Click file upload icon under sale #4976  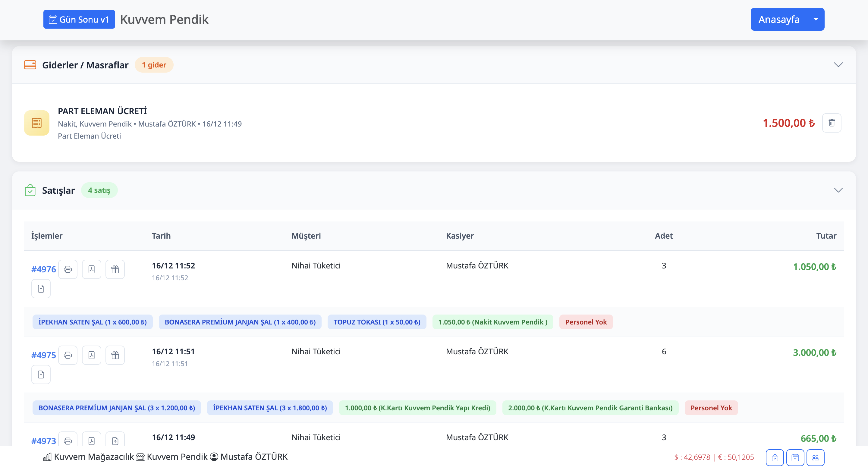41,289
